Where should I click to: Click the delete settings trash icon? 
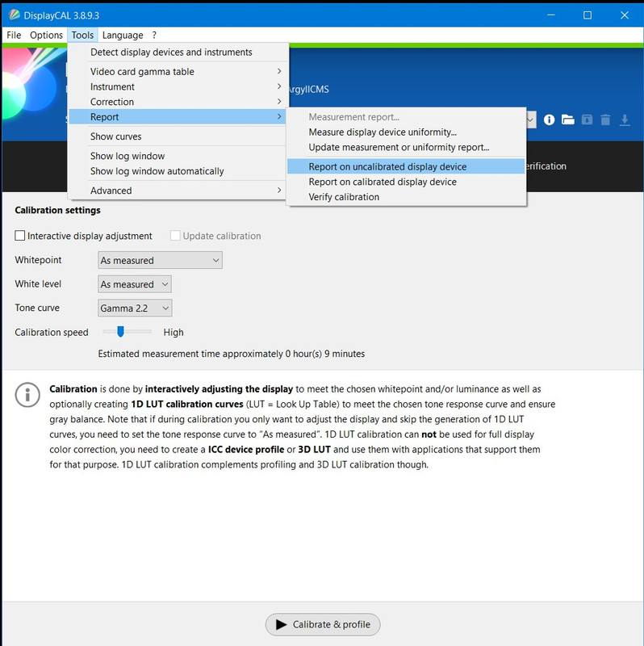605,120
